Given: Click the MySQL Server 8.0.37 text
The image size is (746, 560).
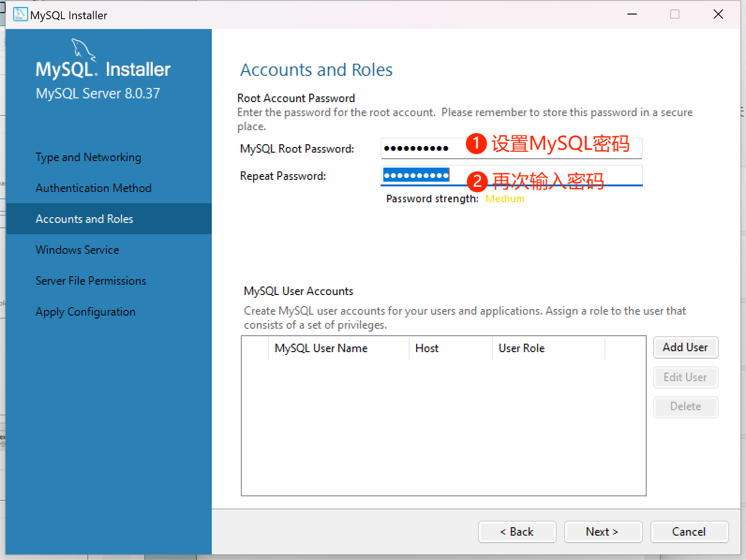Looking at the screenshot, I should (x=98, y=94).
